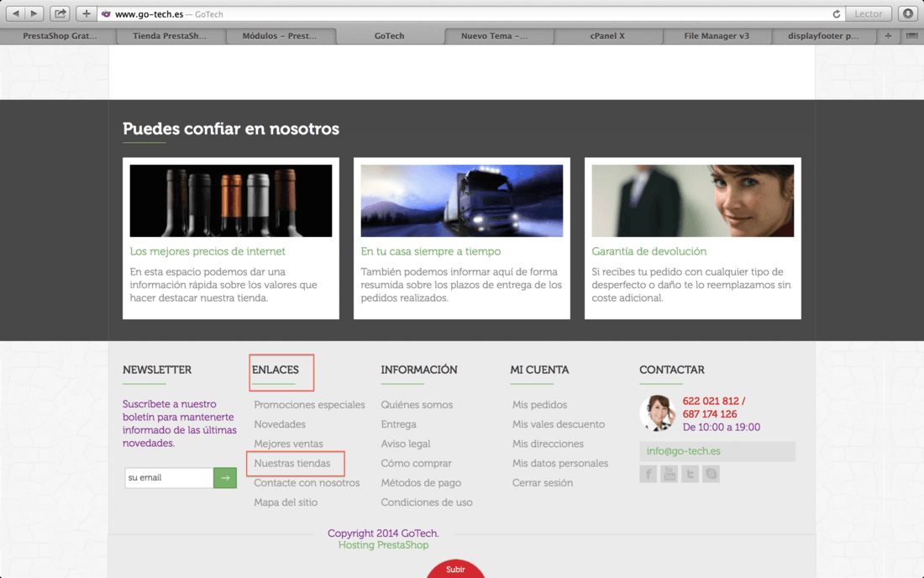924x578 pixels.
Task: Click the Facebook social icon
Action: pos(648,474)
